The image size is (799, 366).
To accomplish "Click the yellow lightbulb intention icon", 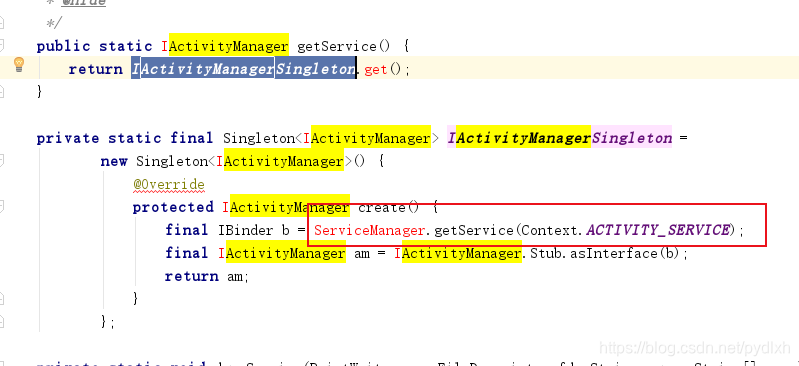I will [19, 65].
